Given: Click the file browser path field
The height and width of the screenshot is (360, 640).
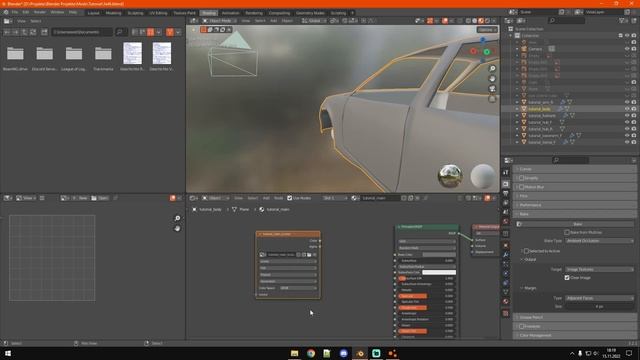Looking at the screenshot, I should pos(82,32).
